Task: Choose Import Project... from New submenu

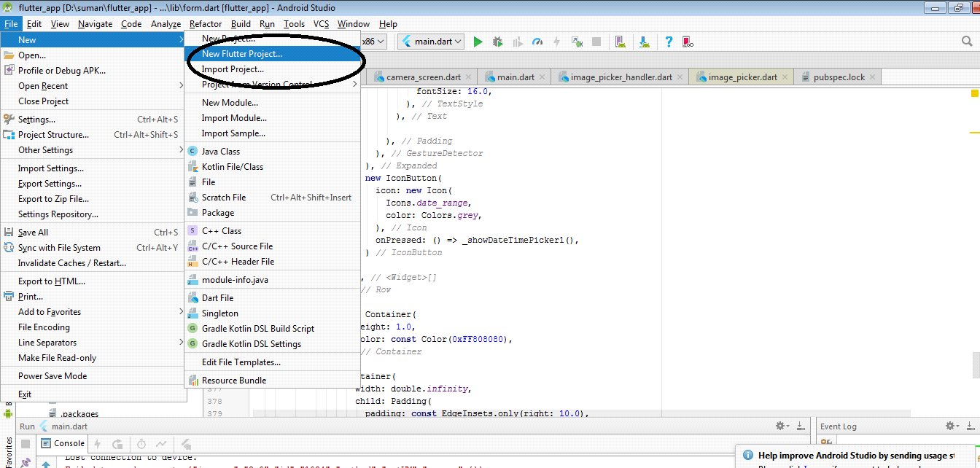Action: [x=272, y=69]
